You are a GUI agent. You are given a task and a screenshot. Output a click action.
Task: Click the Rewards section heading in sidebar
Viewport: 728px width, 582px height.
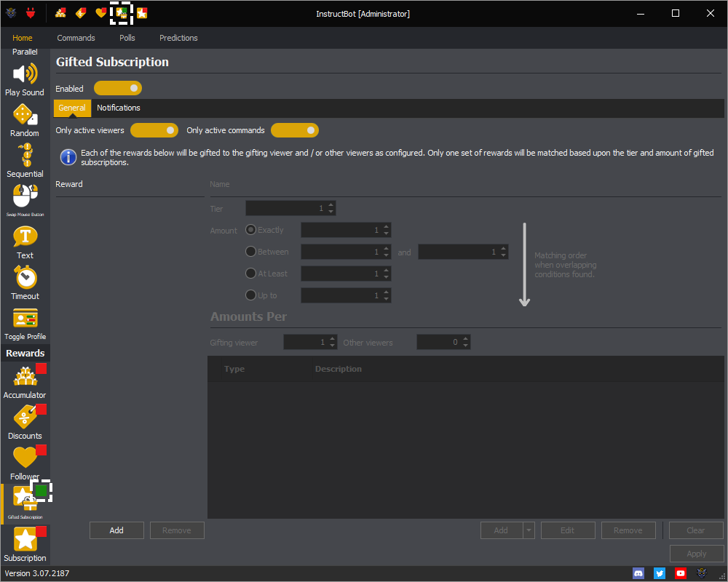click(25, 353)
